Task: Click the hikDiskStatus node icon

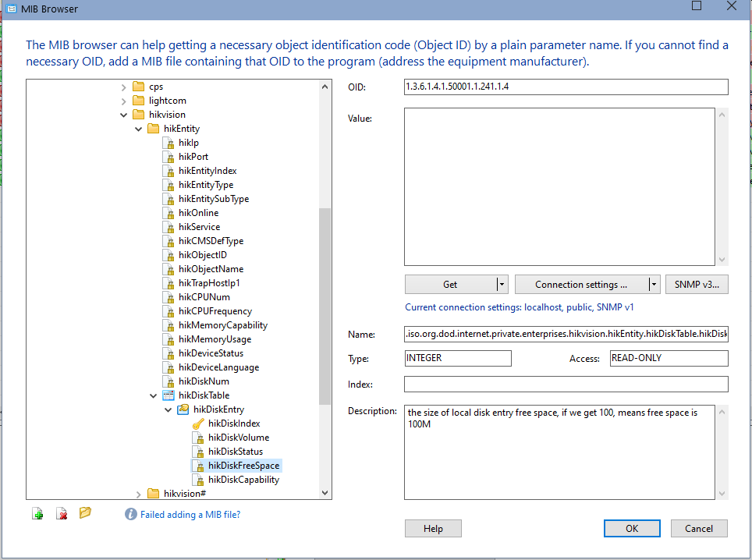Action: coord(198,451)
